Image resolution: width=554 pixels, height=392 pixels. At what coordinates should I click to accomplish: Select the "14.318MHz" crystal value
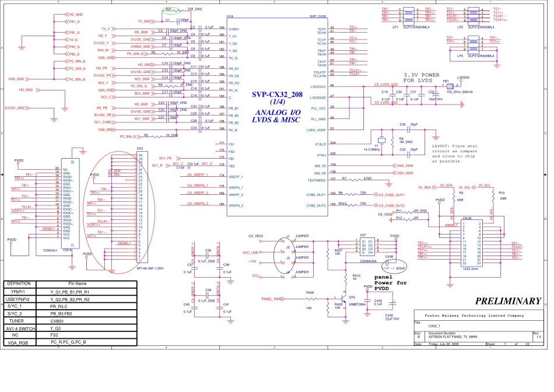click(372, 149)
